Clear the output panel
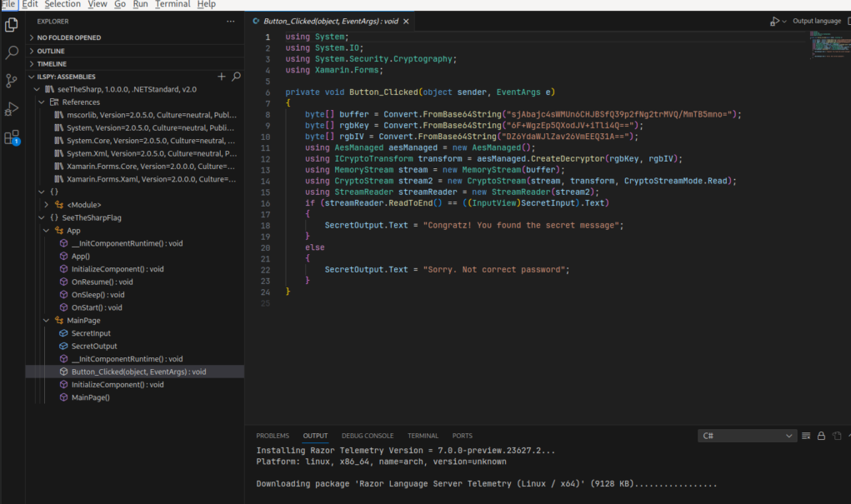 pos(807,436)
